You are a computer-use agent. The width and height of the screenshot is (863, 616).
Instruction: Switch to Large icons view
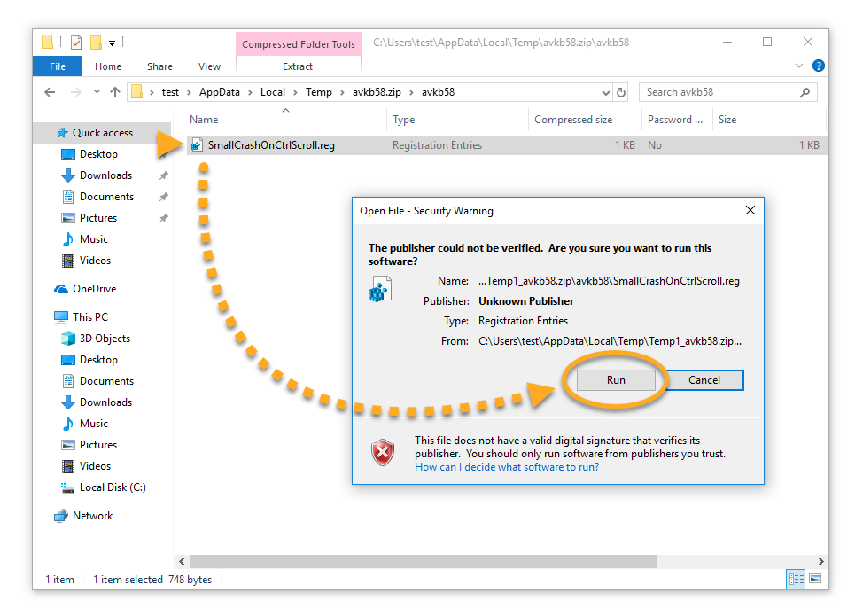click(816, 579)
